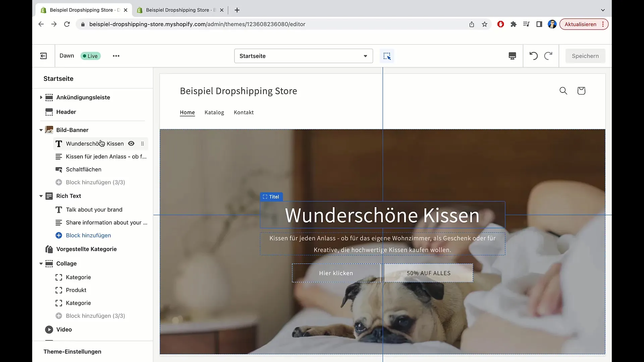The image size is (644, 362).
Task: Click the section selector icon
Action: tap(387, 56)
